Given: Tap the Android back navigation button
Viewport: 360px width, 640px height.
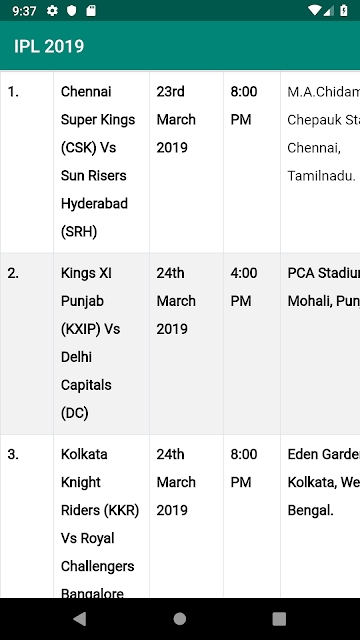Looking at the screenshot, I should point(80,619).
